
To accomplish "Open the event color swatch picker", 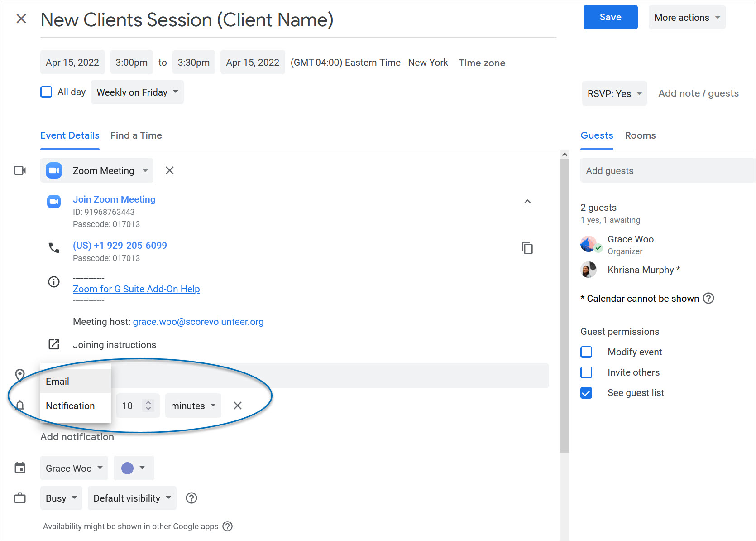I will pos(134,468).
